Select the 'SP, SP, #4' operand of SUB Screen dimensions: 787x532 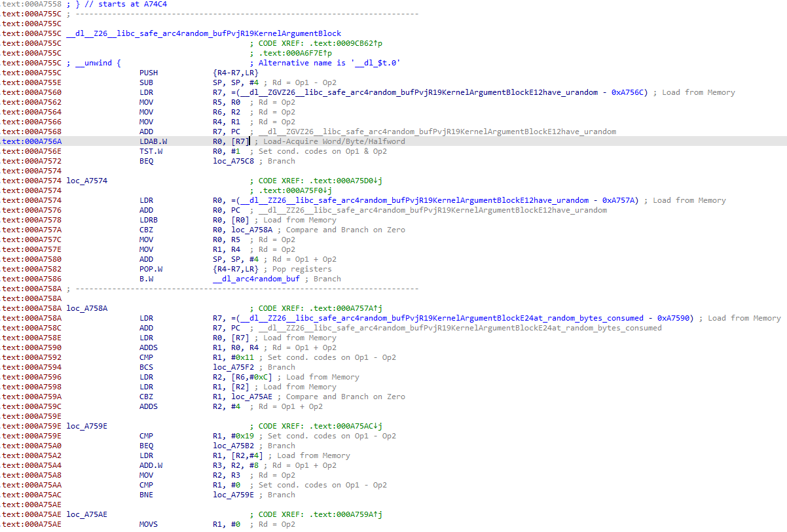pos(236,82)
